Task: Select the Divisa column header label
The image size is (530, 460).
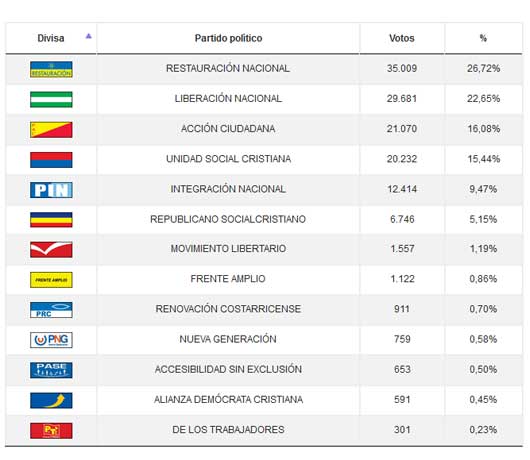Action: (x=51, y=38)
